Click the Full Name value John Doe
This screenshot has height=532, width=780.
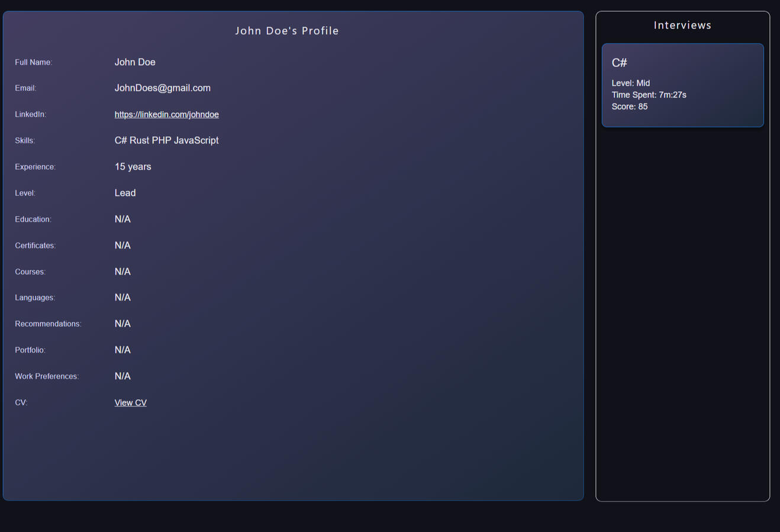coord(135,62)
